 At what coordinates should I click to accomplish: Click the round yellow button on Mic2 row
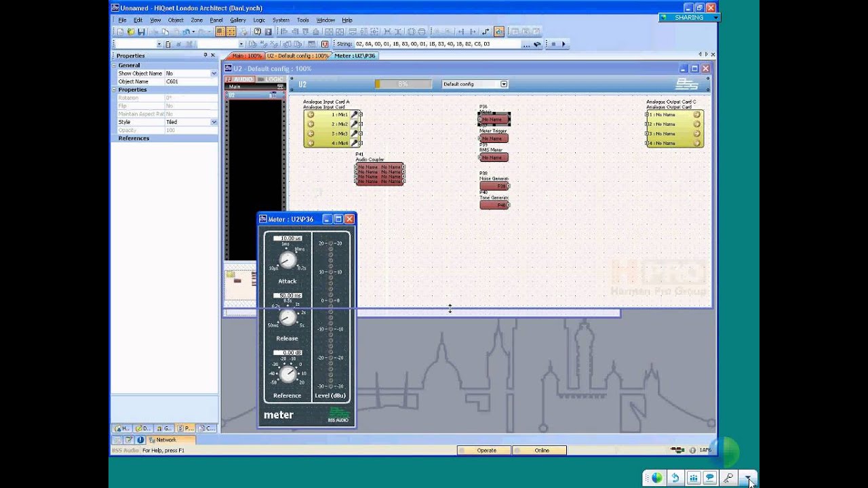click(311, 124)
